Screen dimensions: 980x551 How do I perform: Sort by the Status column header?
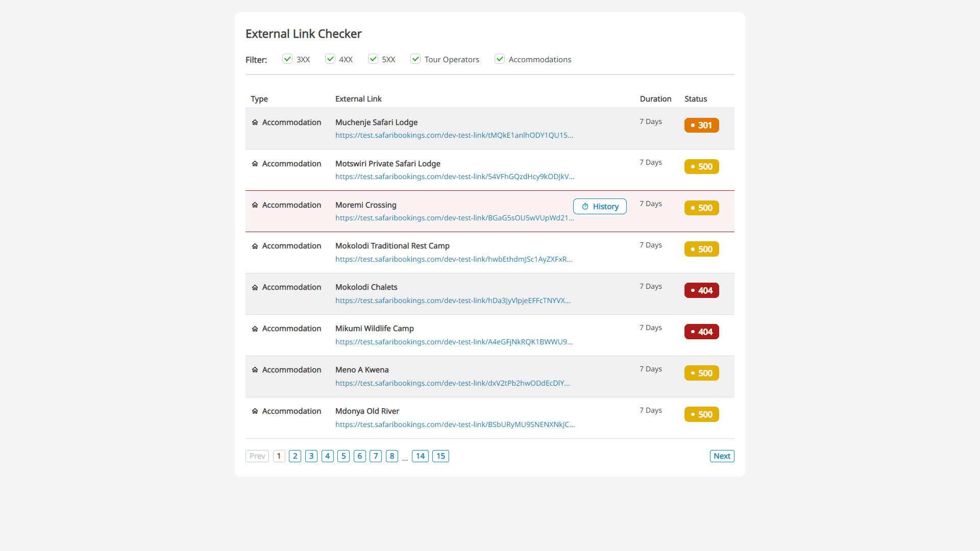(x=696, y=98)
